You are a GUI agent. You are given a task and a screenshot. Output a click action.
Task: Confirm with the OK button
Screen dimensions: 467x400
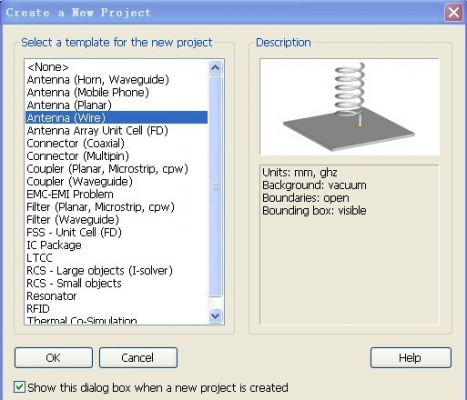[x=53, y=358]
